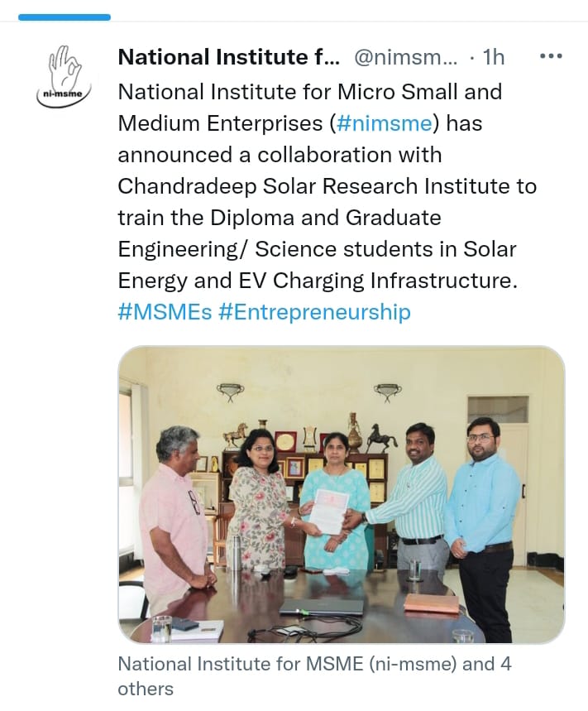
Task: Click the laptop on the table in photo
Action: pyautogui.click(x=322, y=607)
